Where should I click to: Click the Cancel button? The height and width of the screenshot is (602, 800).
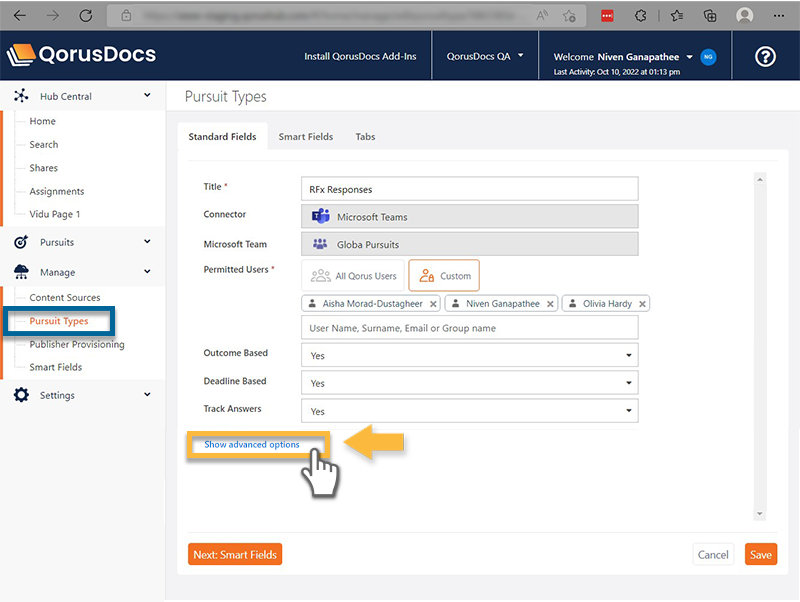tap(713, 555)
